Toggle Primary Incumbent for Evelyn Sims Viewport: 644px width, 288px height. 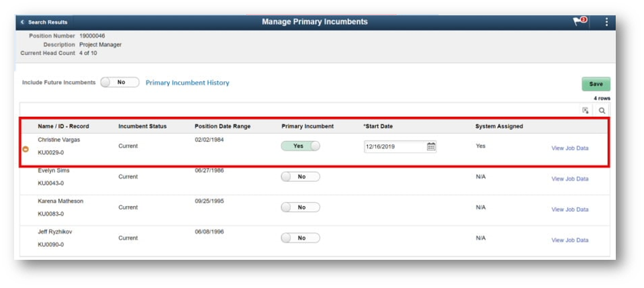click(300, 177)
